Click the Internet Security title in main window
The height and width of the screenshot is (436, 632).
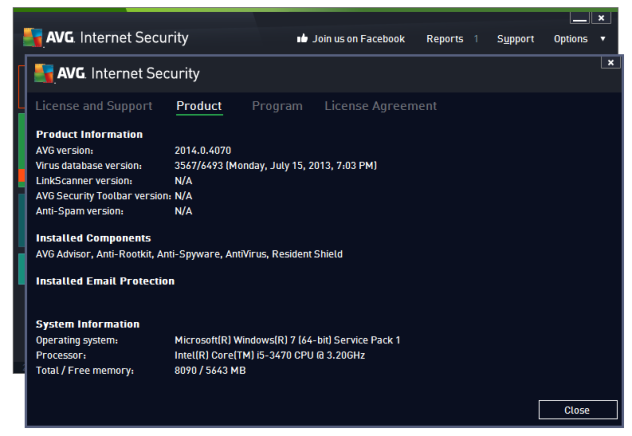(134, 37)
